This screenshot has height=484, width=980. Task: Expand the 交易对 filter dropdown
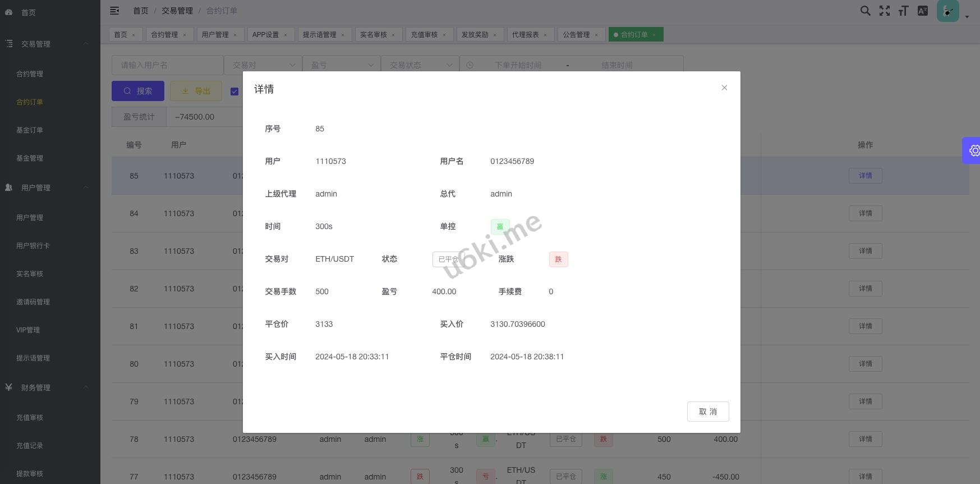pos(263,65)
